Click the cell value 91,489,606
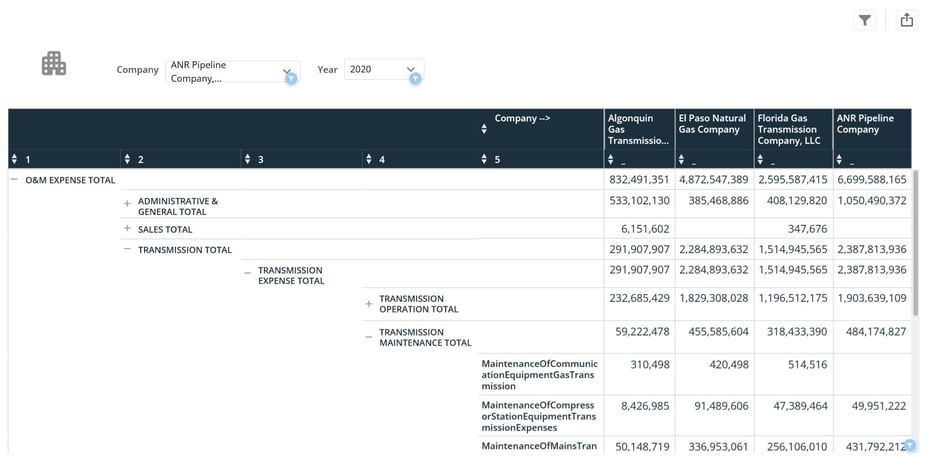 [721, 406]
